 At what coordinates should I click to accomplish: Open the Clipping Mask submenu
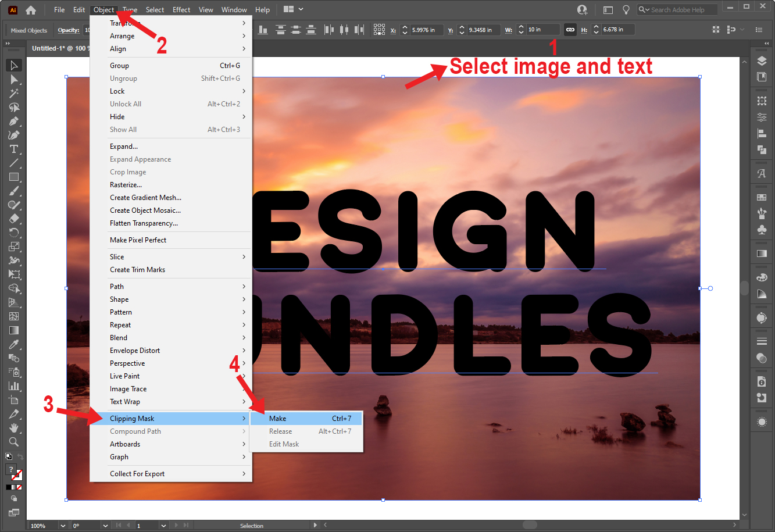click(x=171, y=419)
